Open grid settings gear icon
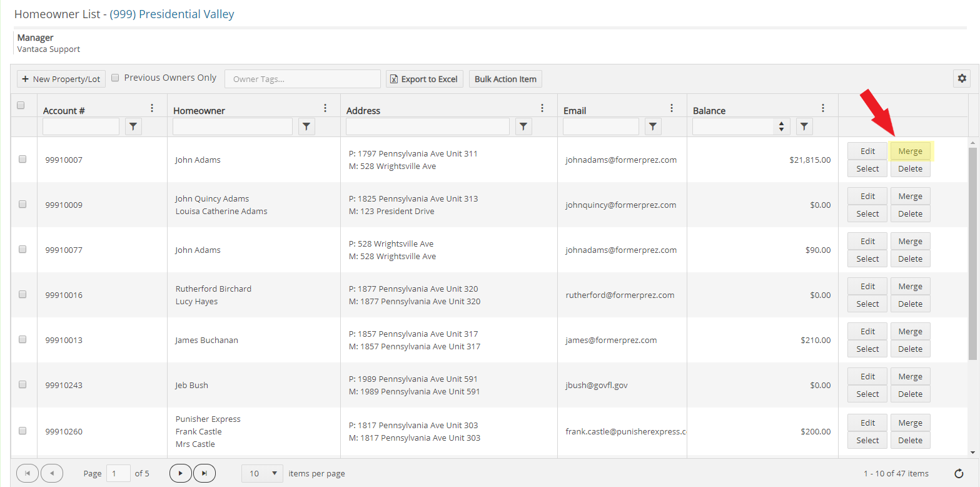This screenshot has height=487, width=980. click(961, 78)
